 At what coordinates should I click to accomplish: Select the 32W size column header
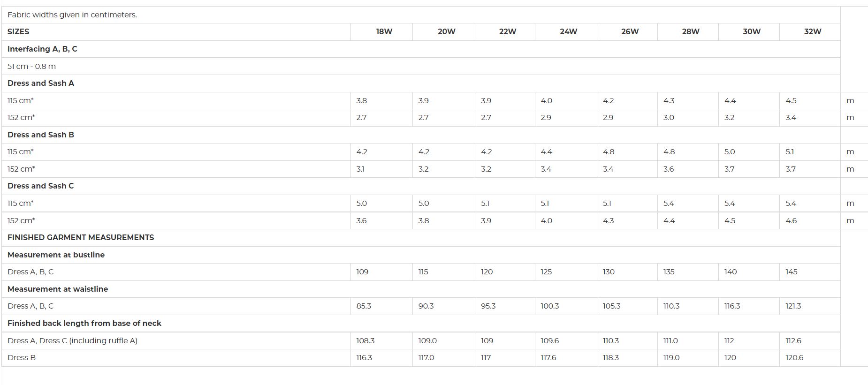point(813,31)
